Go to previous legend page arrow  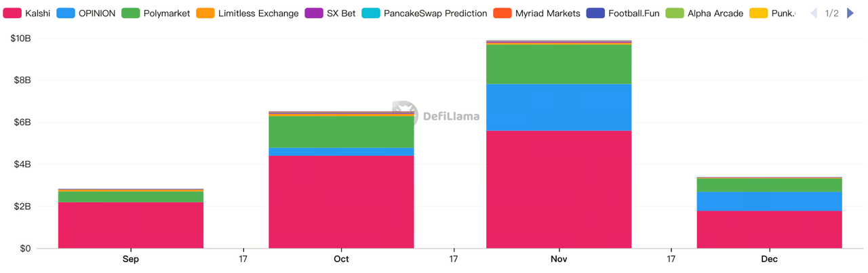[x=814, y=13]
